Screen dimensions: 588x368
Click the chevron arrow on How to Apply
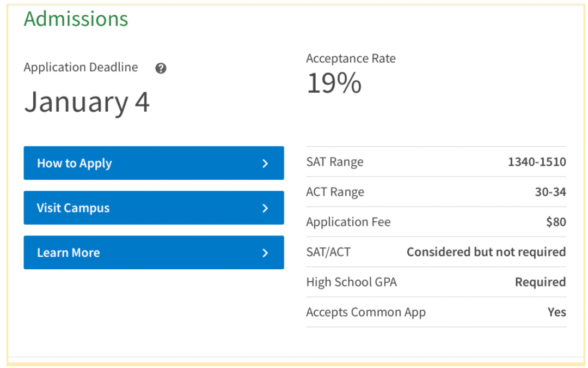[265, 163]
